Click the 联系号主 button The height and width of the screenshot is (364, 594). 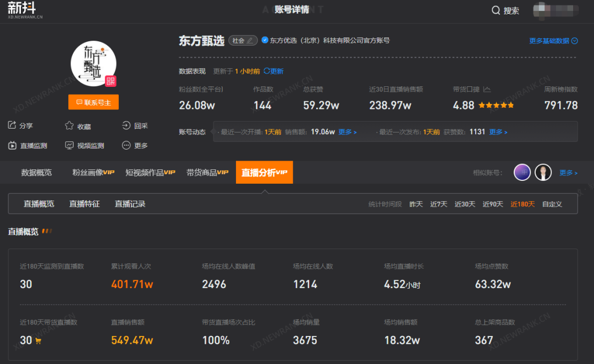pos(93,102)
